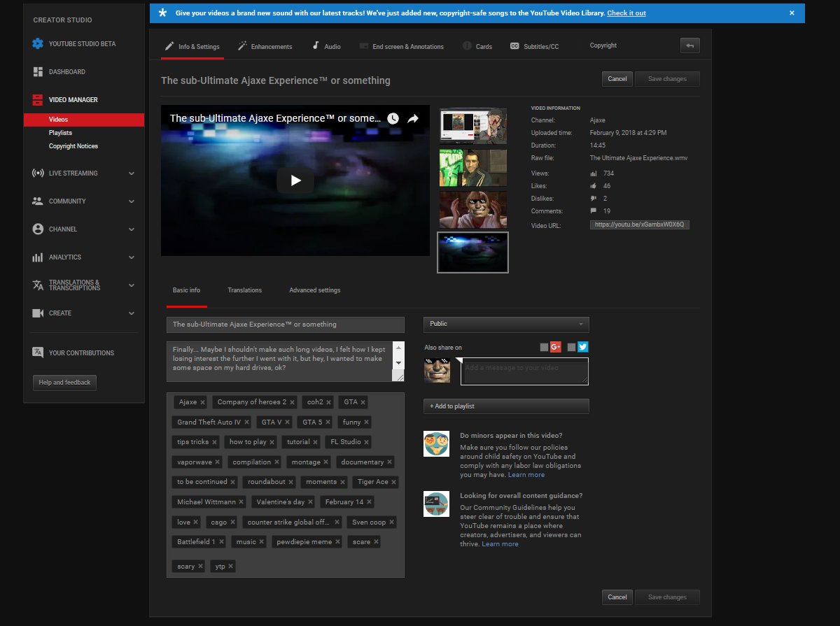Click the Watch later clock icon on video

393,119
